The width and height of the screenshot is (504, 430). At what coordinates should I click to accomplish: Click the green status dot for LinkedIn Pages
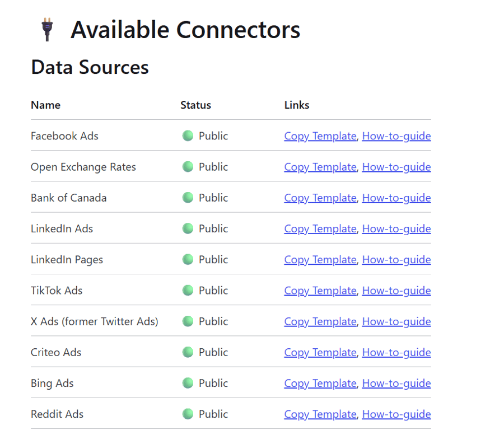coord(188,259)
